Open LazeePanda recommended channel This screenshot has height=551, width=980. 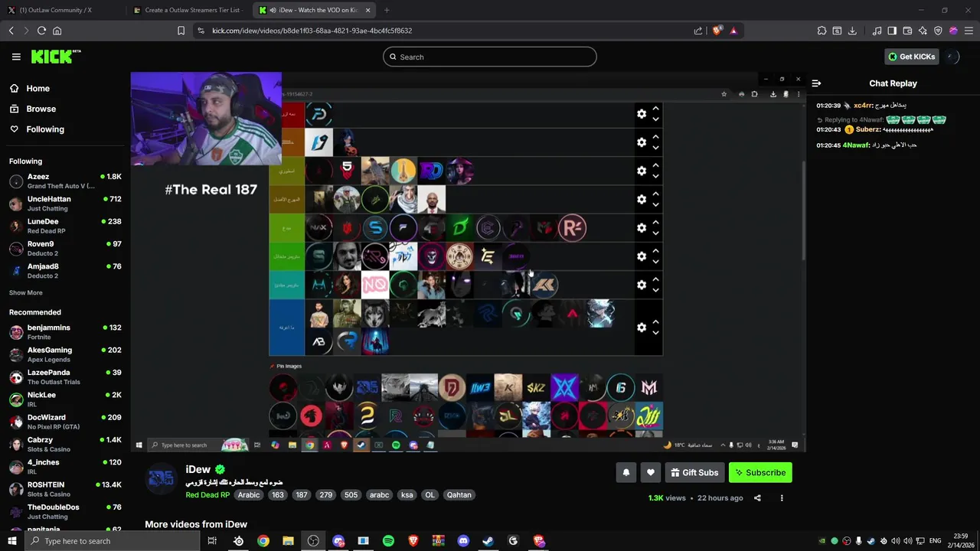(65, 377)
